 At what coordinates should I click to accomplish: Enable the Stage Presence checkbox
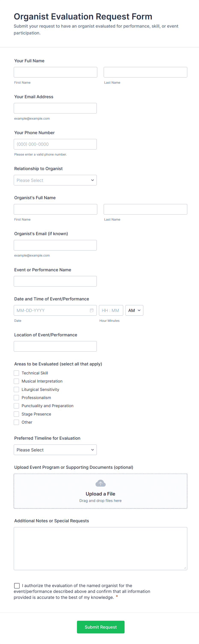16,414
